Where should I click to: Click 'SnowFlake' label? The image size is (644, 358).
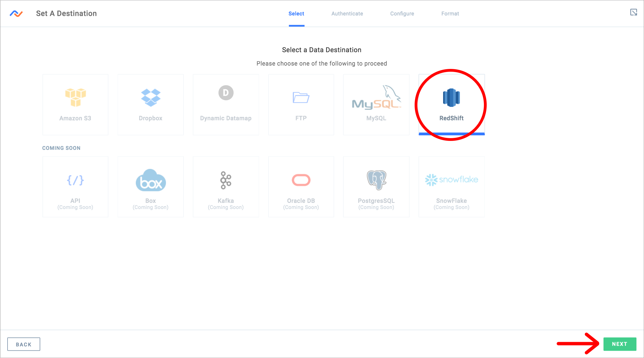pyautogui.click(x=451, y=201)
